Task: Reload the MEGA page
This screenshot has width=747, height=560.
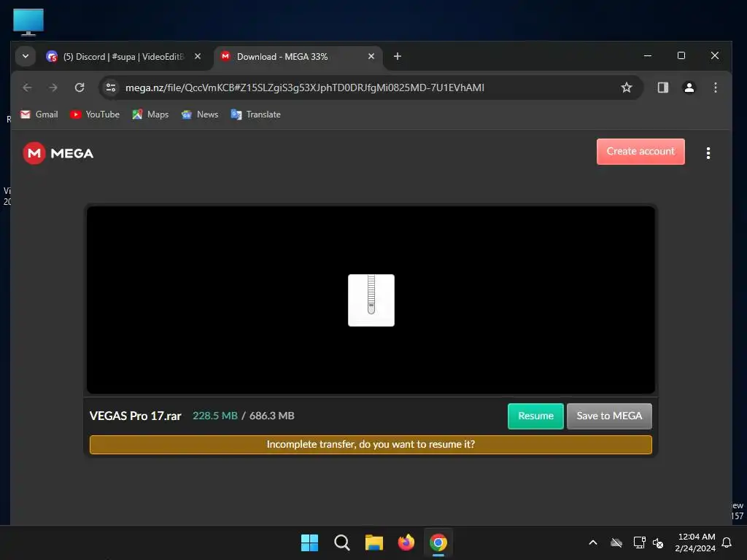Action: [x=80, y=87]
